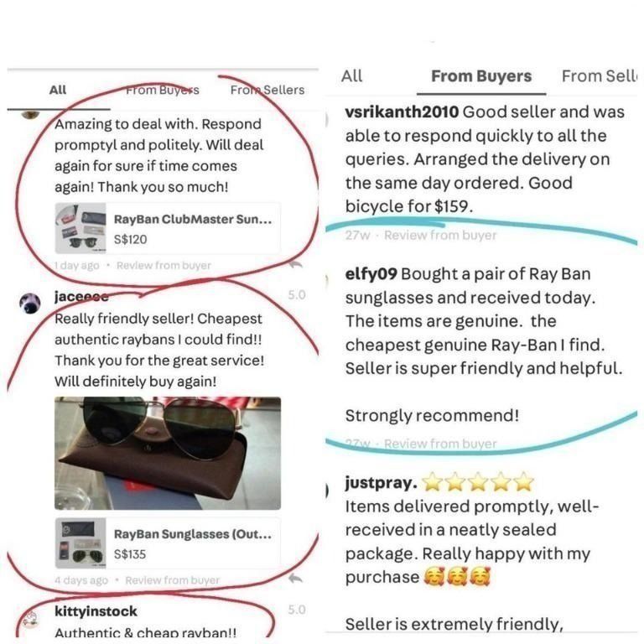The image size is (644, 644).
Task: Reply arrow next to 1 day ago review
Action: point(296,265)
